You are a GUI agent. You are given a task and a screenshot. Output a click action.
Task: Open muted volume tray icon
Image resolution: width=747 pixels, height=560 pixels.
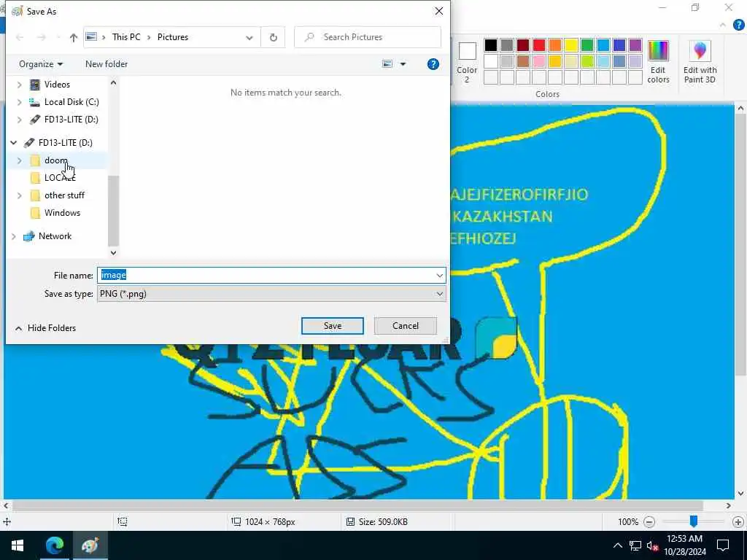[x=653, y=545]
